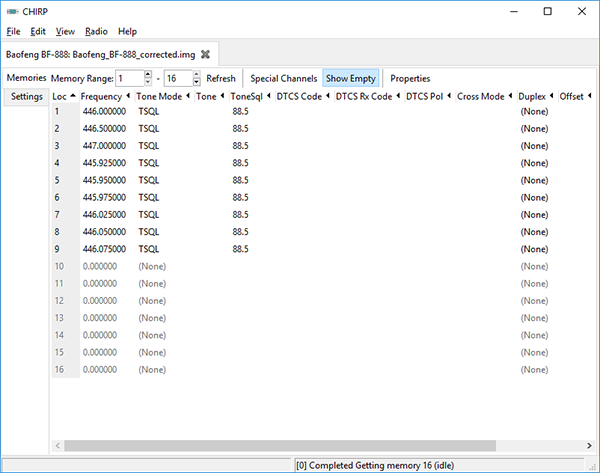The height and width of the screenshot is (473, 600).
Task: Open the Radio menu
Action: click(x=96, y=31)
